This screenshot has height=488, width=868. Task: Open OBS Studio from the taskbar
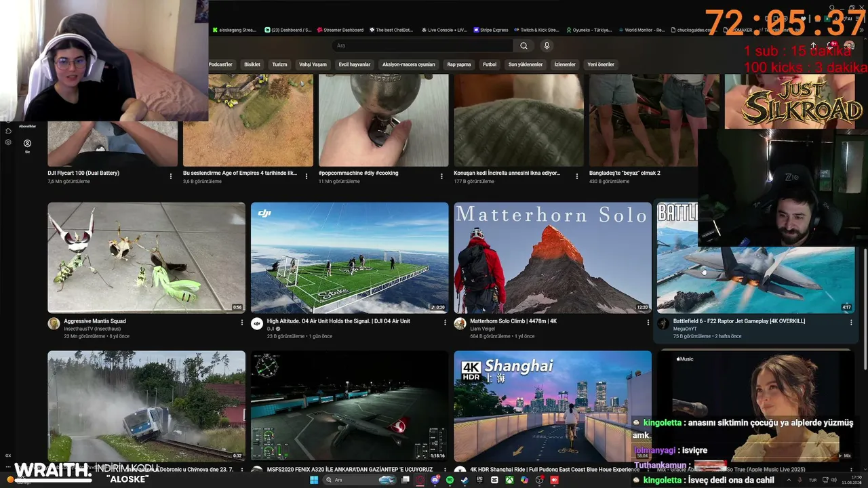pos(539,480)
